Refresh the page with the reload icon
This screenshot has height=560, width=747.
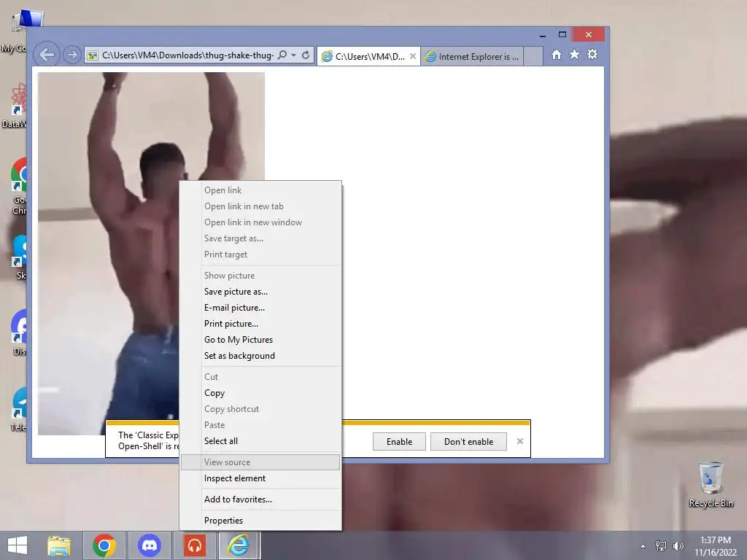tap(306, 55)
